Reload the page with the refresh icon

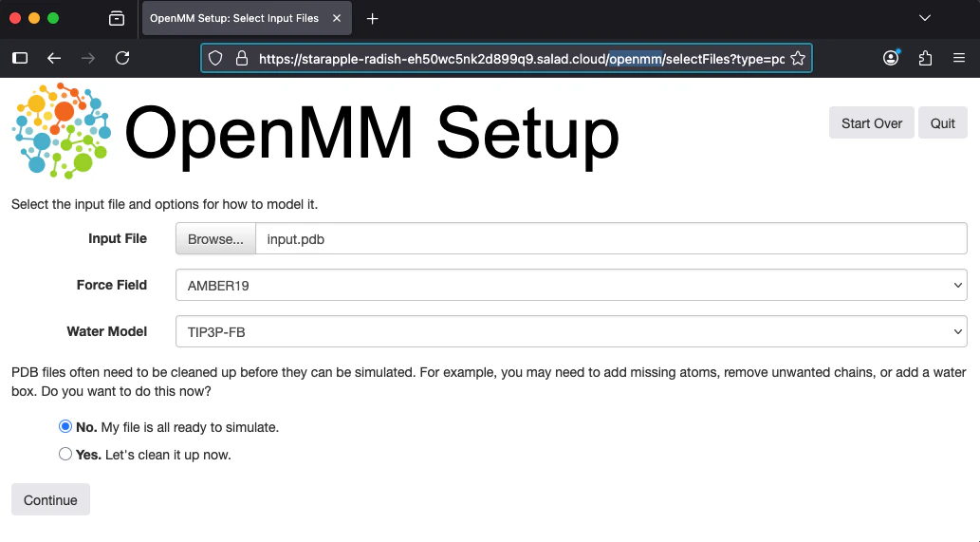pyautogui.click(x=122, y=58)
